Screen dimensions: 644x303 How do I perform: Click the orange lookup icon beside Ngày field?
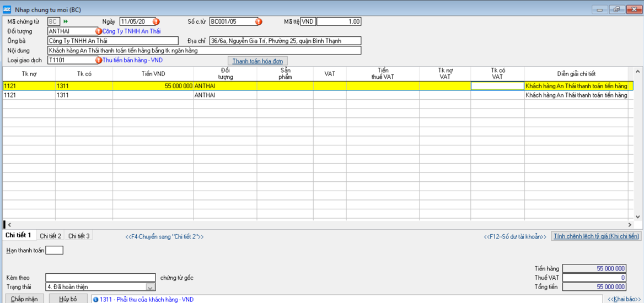click(156, 22)
